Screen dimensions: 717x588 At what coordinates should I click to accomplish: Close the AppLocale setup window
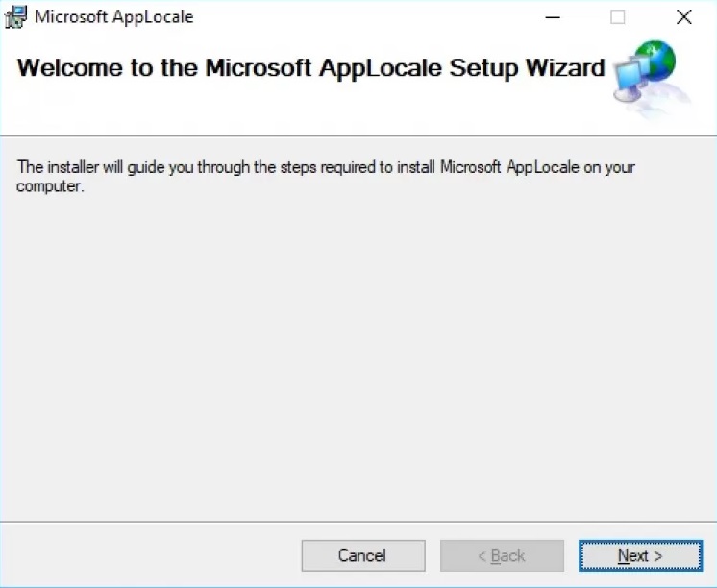coord(683,16)
